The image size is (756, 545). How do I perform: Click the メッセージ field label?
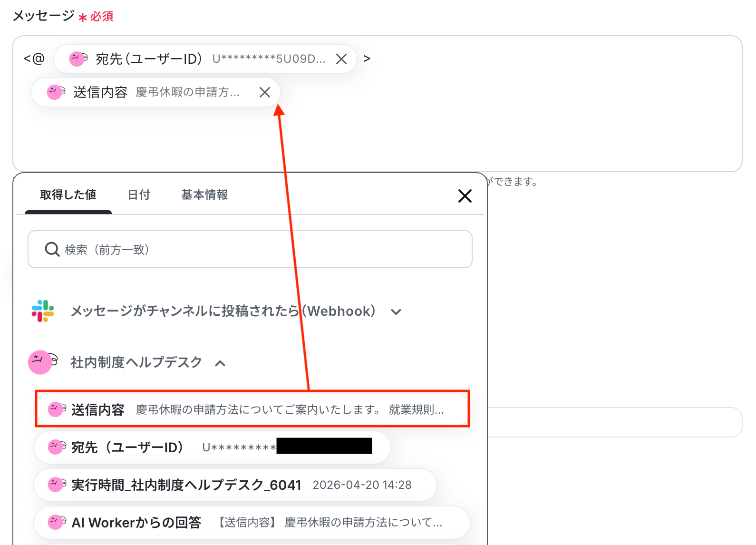click(x=43, y=16)
